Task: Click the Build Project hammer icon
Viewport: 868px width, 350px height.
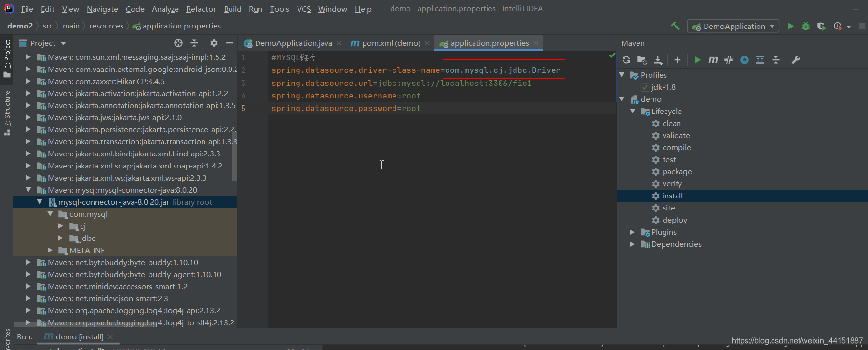Action: [675, 26]
